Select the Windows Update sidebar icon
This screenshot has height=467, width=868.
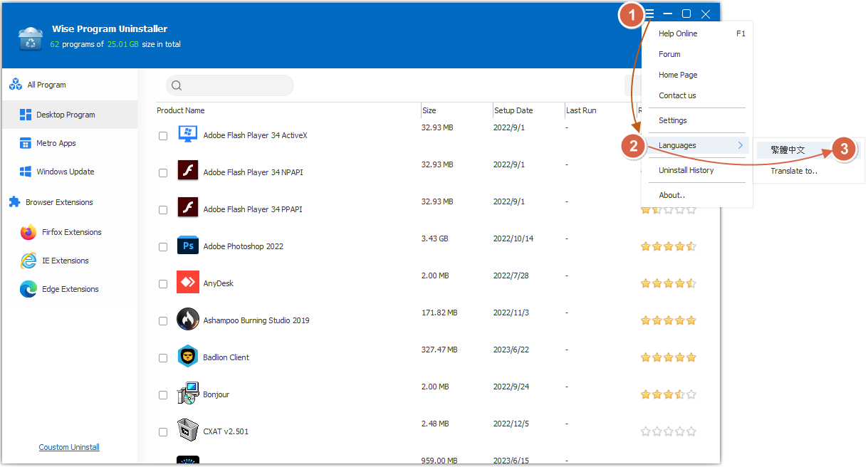(26, 172)
